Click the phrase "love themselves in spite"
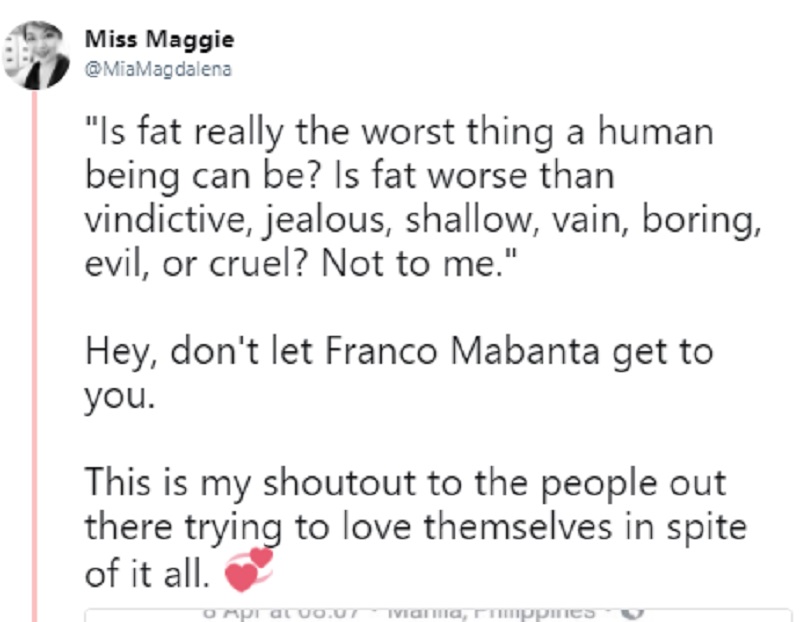The width and height of the screenshot is (800, 622). (544, 527)
